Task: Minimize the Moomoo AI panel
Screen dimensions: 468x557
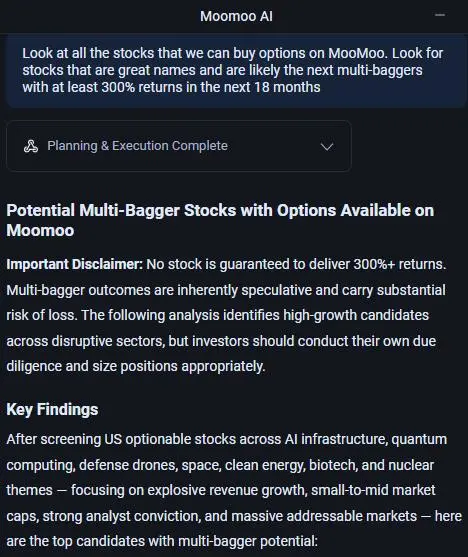Action: [440, 15]
